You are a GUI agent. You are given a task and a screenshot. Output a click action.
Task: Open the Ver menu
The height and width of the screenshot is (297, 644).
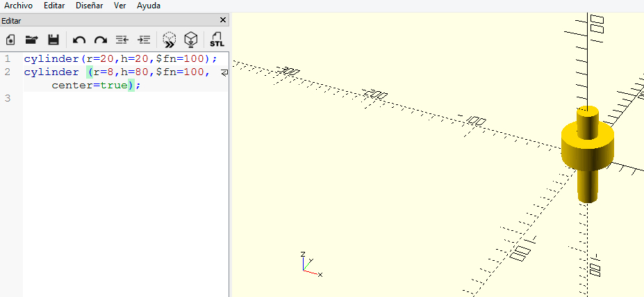(x=119, y=6)
